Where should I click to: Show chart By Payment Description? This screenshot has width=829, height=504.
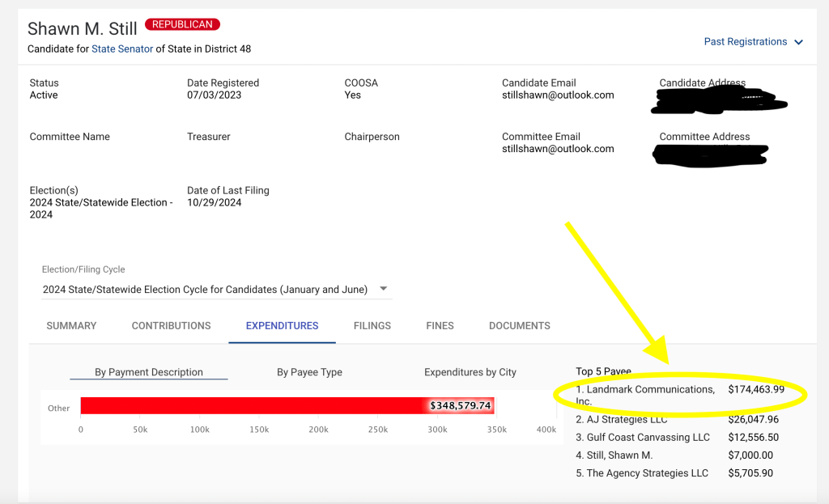[149, 372]
